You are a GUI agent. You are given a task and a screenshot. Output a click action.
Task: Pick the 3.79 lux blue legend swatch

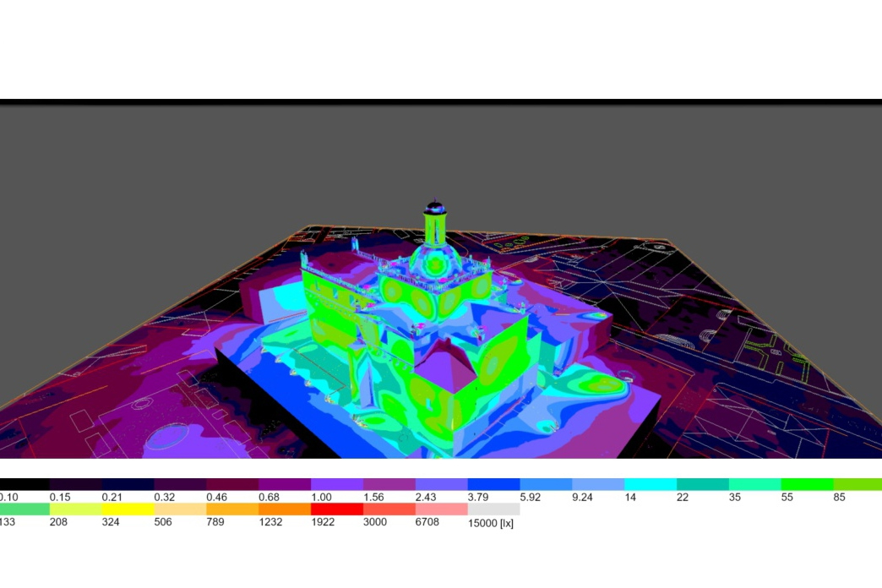click(x=493, y=485)
